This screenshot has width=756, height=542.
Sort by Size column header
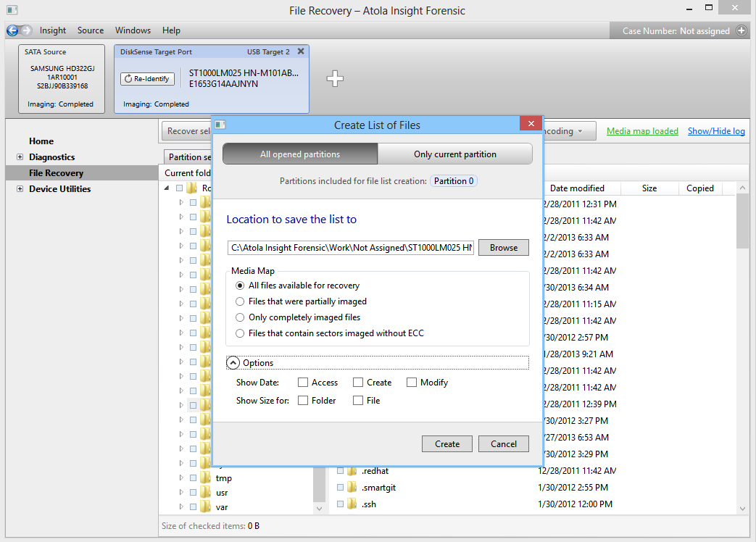pyautogui.click(x=649, y=188)
